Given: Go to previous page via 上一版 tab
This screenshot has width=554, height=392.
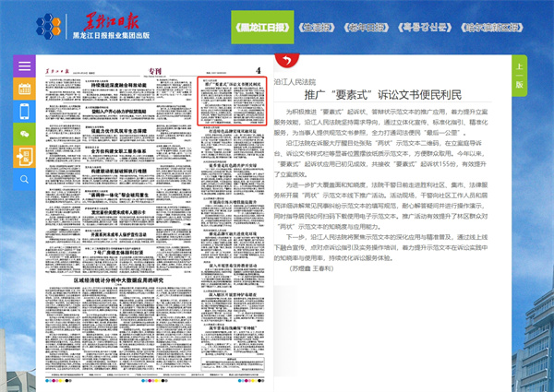Looking at the screenshot, I should coord(519,76).
